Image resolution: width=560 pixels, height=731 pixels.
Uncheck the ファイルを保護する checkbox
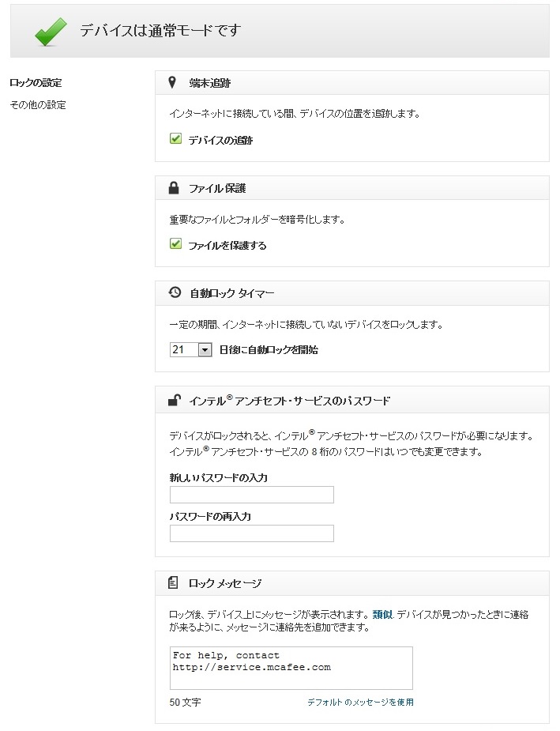click(x=176, y=244)
